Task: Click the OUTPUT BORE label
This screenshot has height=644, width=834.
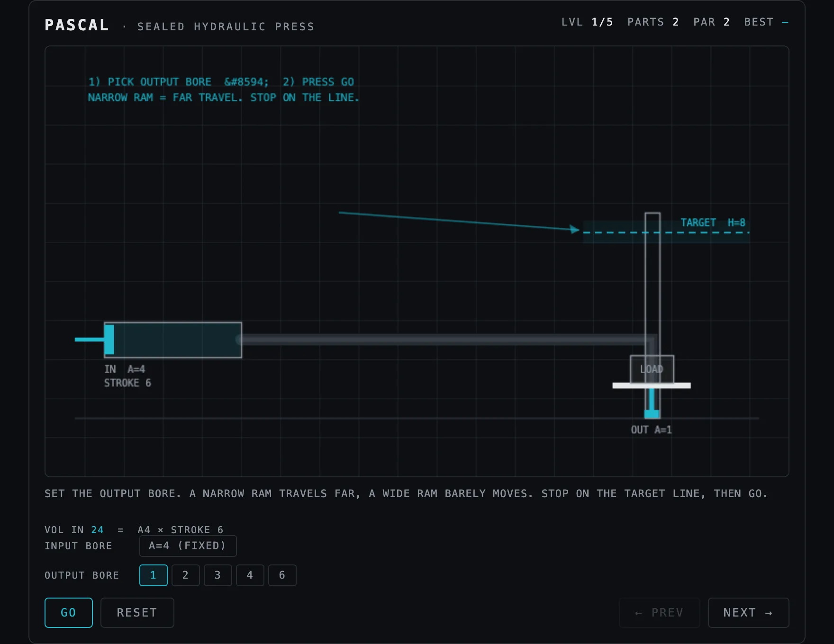Action: tap(82, 575)
